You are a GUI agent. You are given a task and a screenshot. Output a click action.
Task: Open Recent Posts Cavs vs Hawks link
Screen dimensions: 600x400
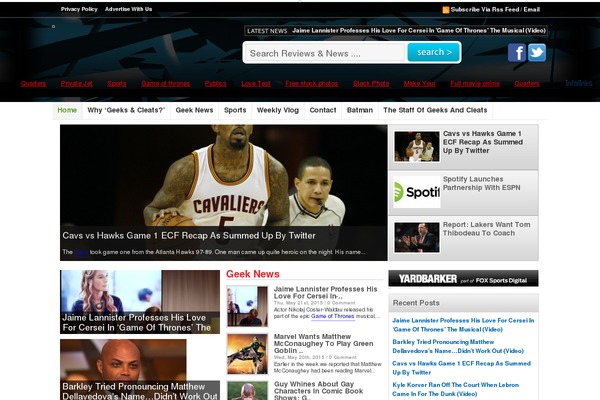[x=461, y=368]
